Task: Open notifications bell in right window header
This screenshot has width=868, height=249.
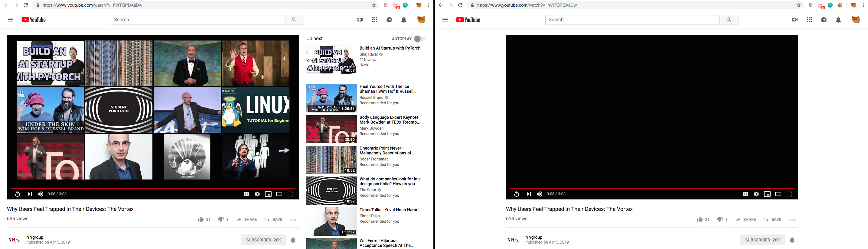Action: (838, 20)
